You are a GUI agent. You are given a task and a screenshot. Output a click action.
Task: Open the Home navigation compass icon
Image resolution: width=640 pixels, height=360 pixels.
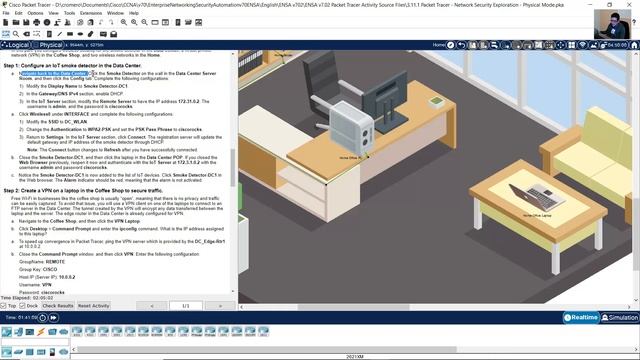coord(450,45)
